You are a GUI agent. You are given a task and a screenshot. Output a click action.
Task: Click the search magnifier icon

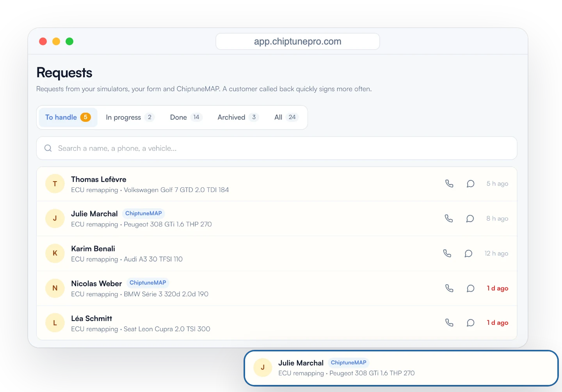[x=48, y=148]
